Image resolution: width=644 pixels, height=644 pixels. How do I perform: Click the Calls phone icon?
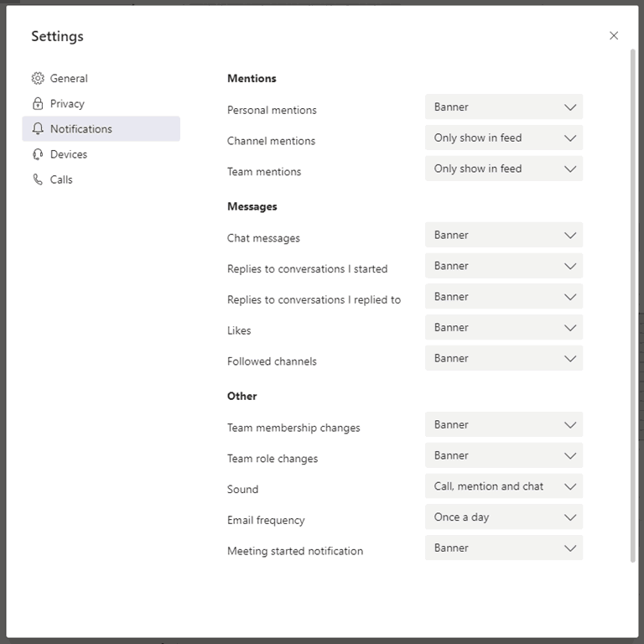[x=38, y=179]
